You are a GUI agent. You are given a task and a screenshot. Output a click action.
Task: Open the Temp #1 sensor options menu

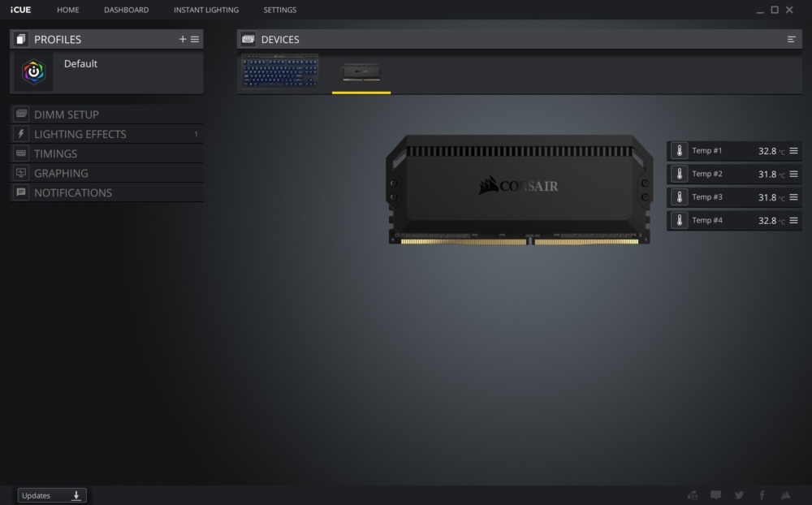[793, 151]
